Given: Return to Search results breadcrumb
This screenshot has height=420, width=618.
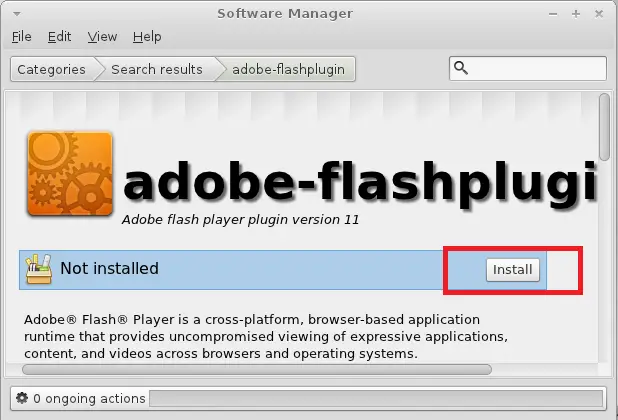Looking at the screenshot, I should coord(157,69).
